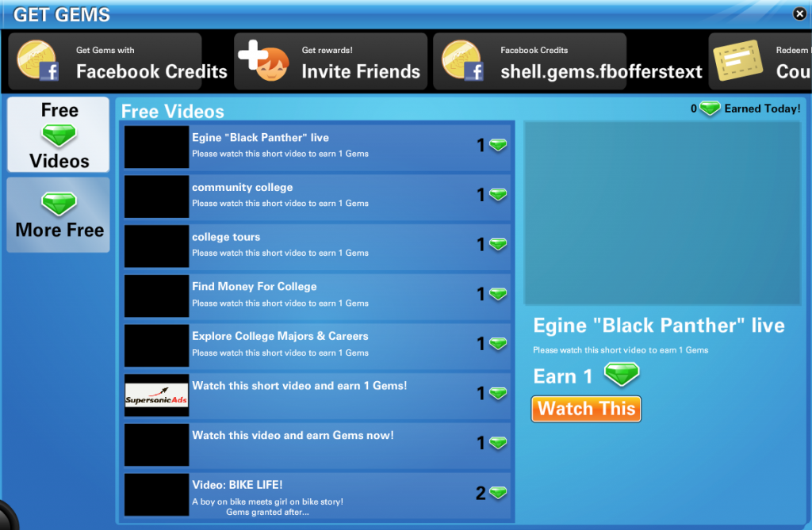
Task: Click coin icon on shell.gems.fboffertext banner
Action: [464, 62]
